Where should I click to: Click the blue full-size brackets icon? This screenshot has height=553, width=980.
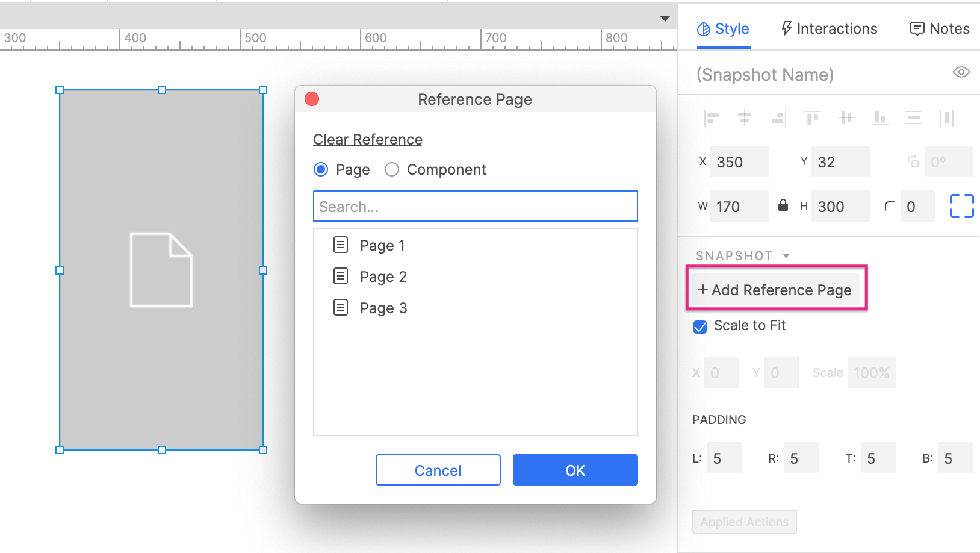tap(962, 205)
